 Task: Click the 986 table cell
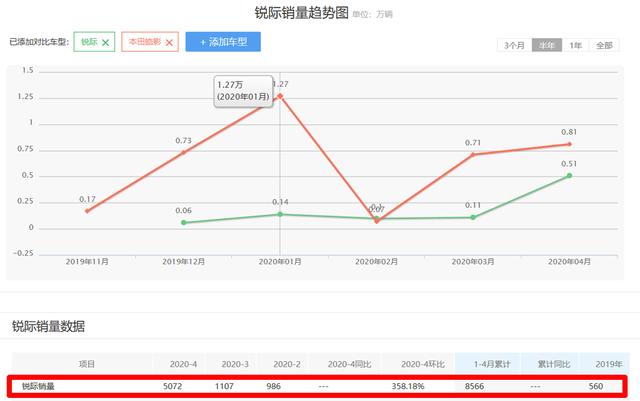tap(273, 386)
